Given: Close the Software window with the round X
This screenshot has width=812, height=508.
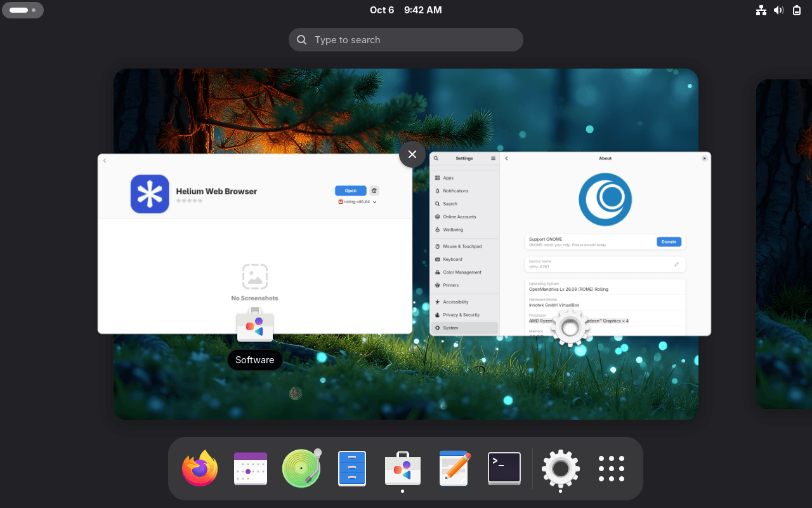Looking at the screenshot, I should [x=412, y=154].
